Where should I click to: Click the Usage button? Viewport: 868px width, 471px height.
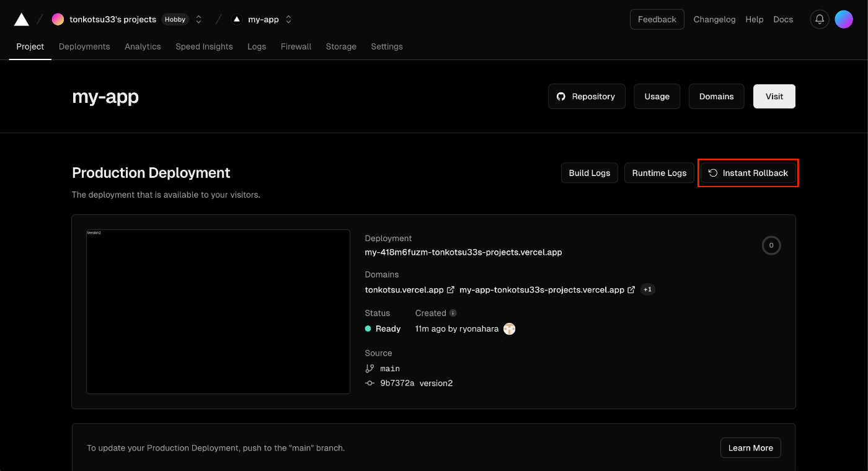(657, 97)
